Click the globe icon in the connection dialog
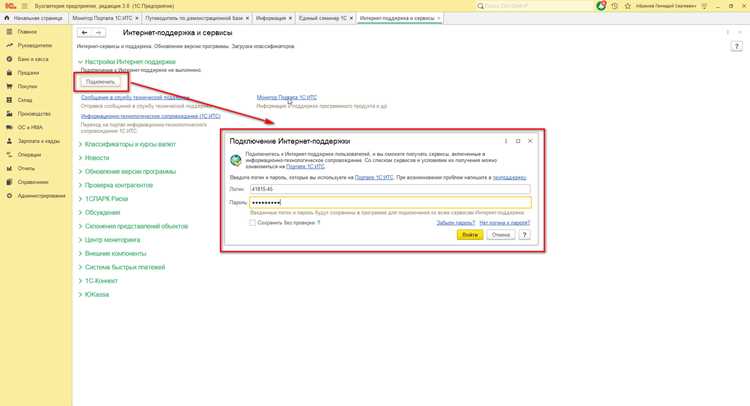 coord(235,160)
